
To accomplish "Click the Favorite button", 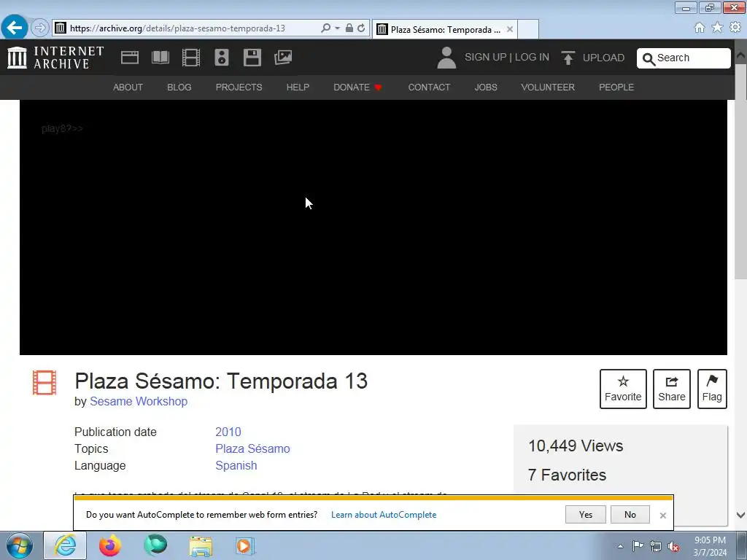I will [x=623, y=389].
